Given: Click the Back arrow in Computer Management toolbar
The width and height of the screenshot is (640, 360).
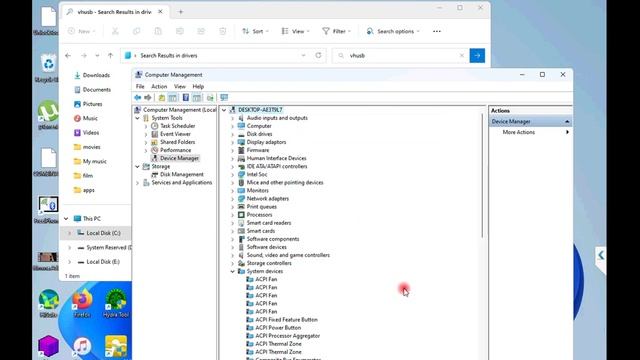Looking at the screenshot, I should (x=138, y=98).
